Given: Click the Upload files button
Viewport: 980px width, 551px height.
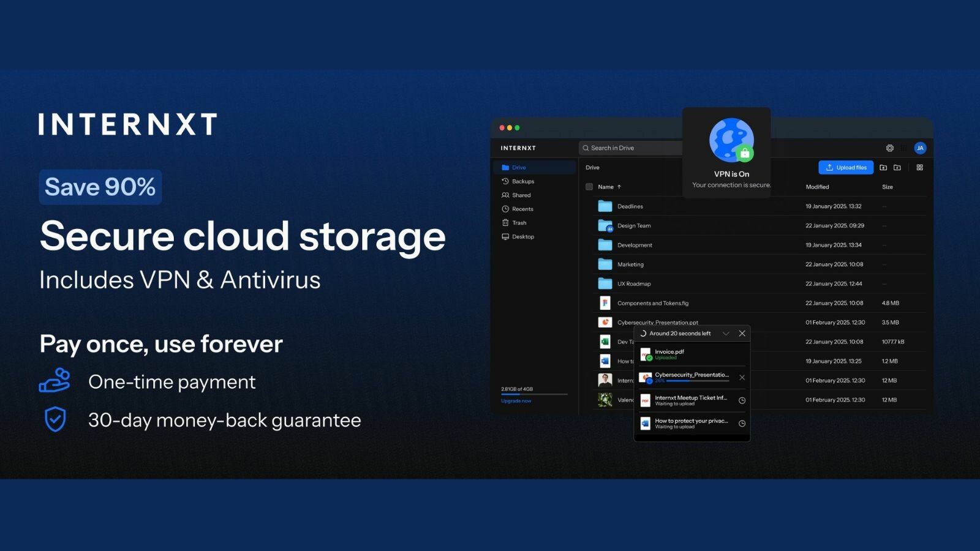Looking at the screenshot, I should click(845, 167).
